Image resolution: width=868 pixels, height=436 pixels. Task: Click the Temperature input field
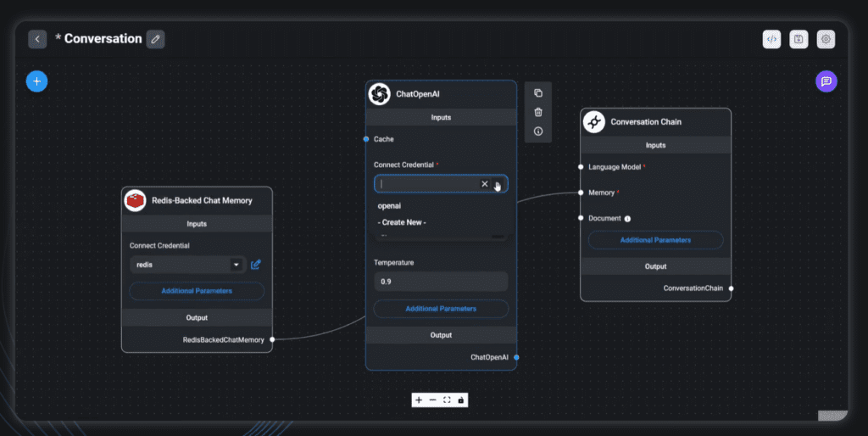(441, 282)
